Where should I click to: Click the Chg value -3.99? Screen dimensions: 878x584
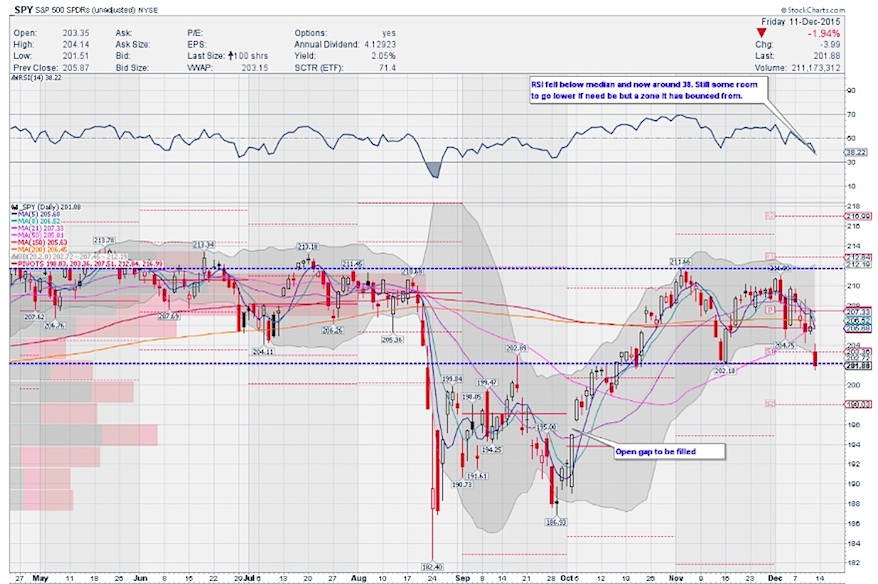829,44
